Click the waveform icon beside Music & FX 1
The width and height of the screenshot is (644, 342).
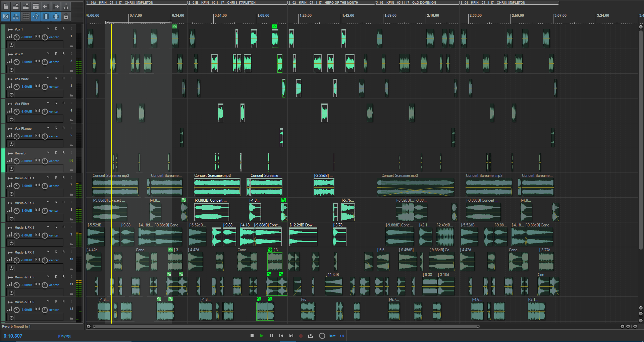tap(10, 178)
